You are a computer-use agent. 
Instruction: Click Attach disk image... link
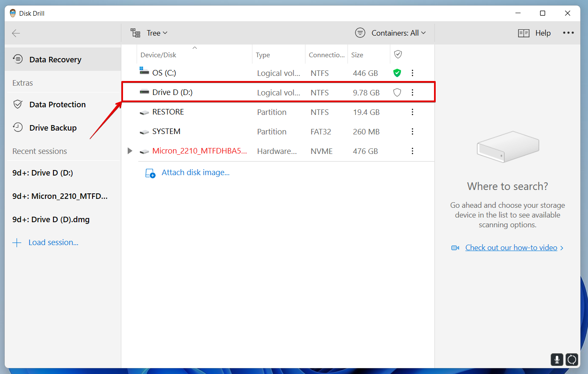coord(196,173)
